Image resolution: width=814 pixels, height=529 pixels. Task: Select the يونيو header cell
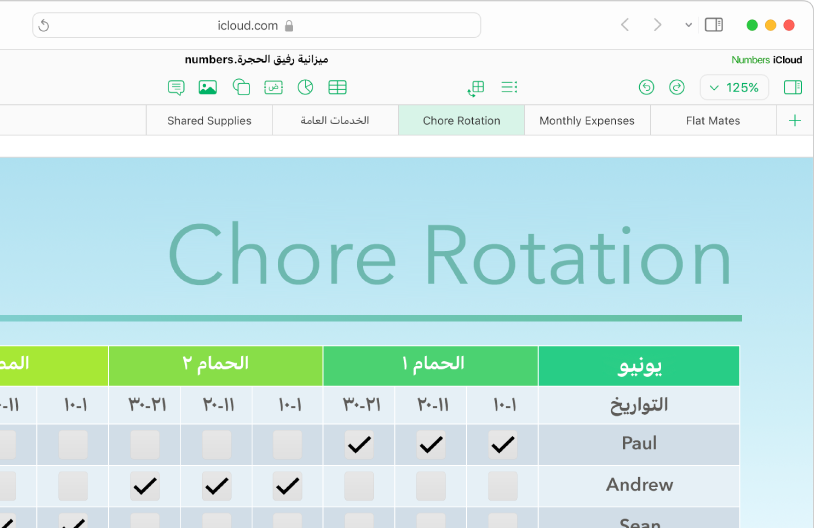[639, 366]
